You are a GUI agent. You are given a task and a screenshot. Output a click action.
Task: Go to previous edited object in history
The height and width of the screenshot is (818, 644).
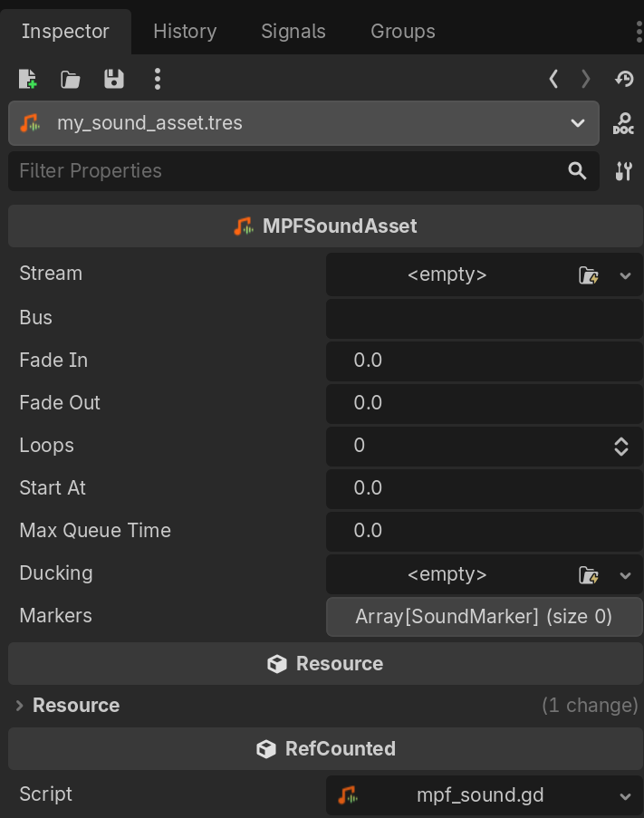coord(553,80)
